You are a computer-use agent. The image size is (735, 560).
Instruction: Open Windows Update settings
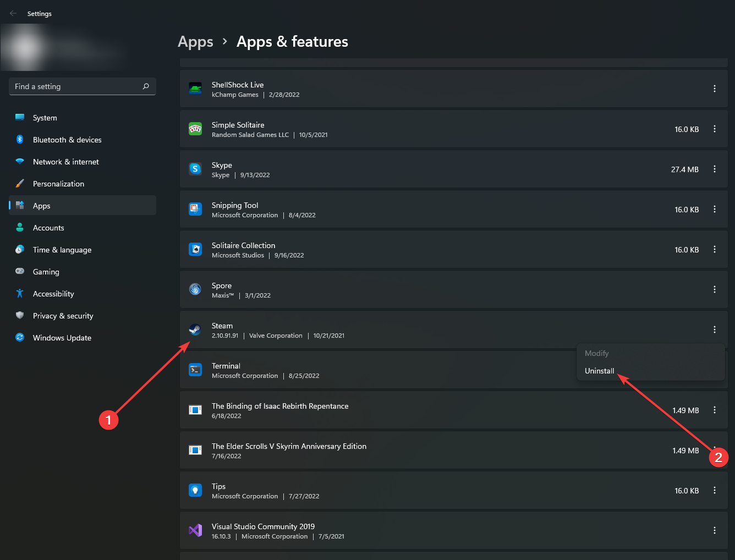(x=62, y=338)
